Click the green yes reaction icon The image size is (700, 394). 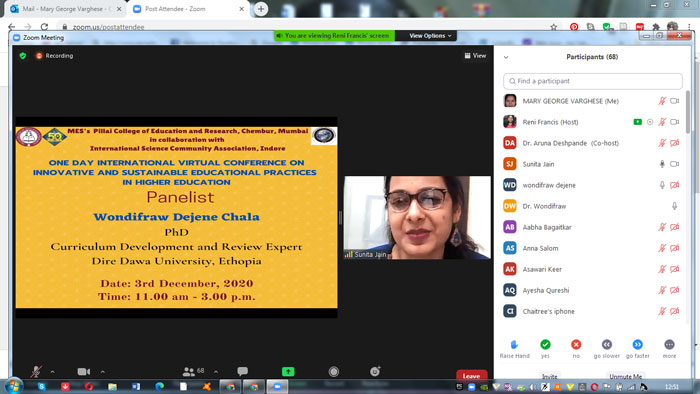pyautogui.click(x=545, y=344)
